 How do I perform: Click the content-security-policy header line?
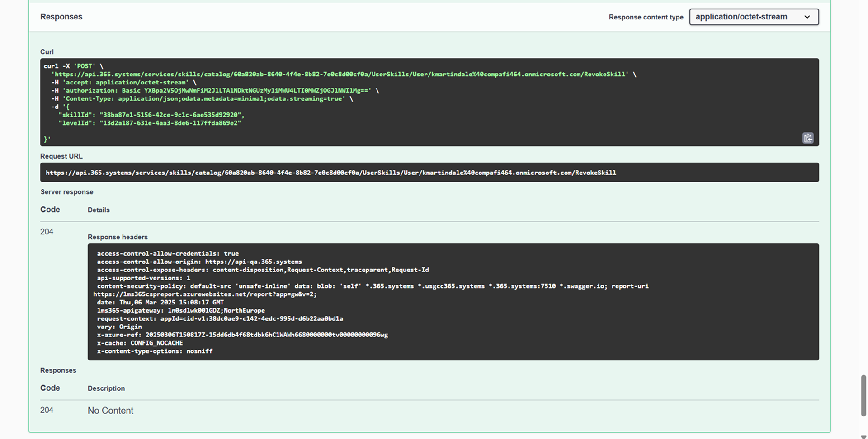tap(372, 286)
